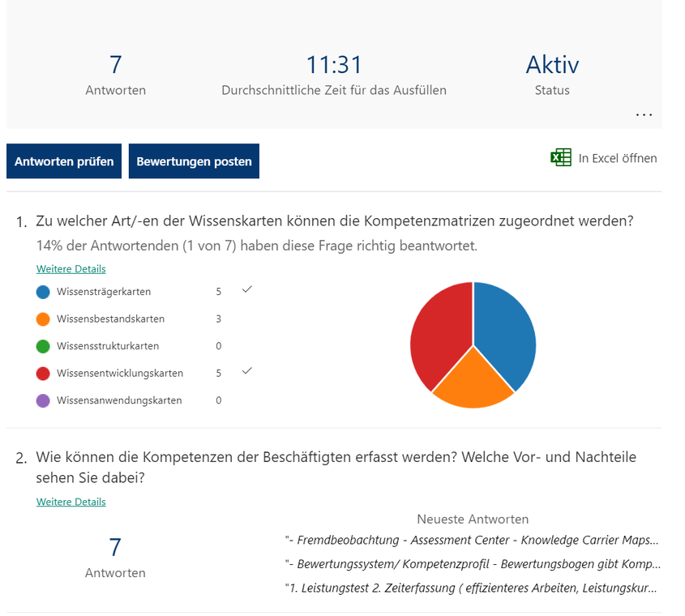Open the three-dots more options menu
685x616 pixels.
click(x=644, y=115)
